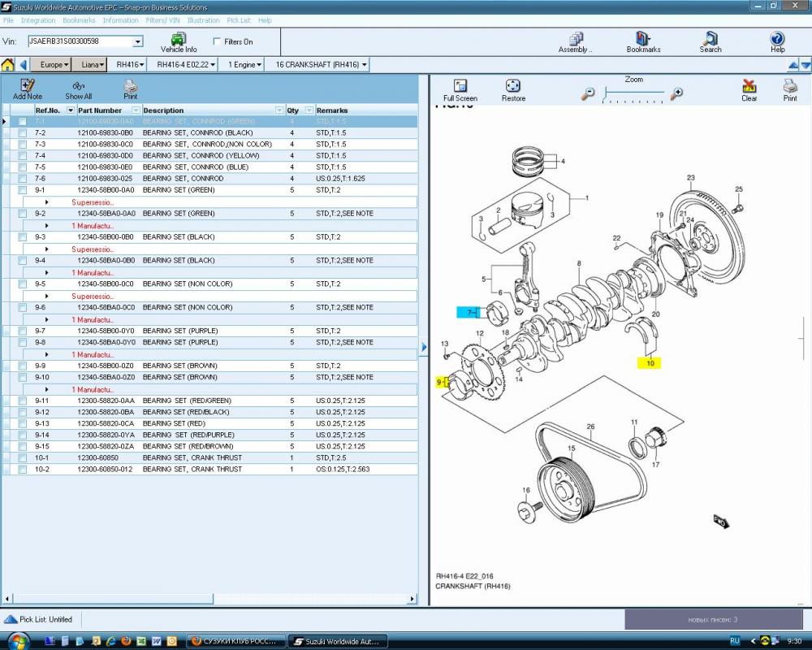This screenshot has height=650, width=812.
Task: Check the box for row 7-3
Action: pyautogui.click(x=22, y=145)
